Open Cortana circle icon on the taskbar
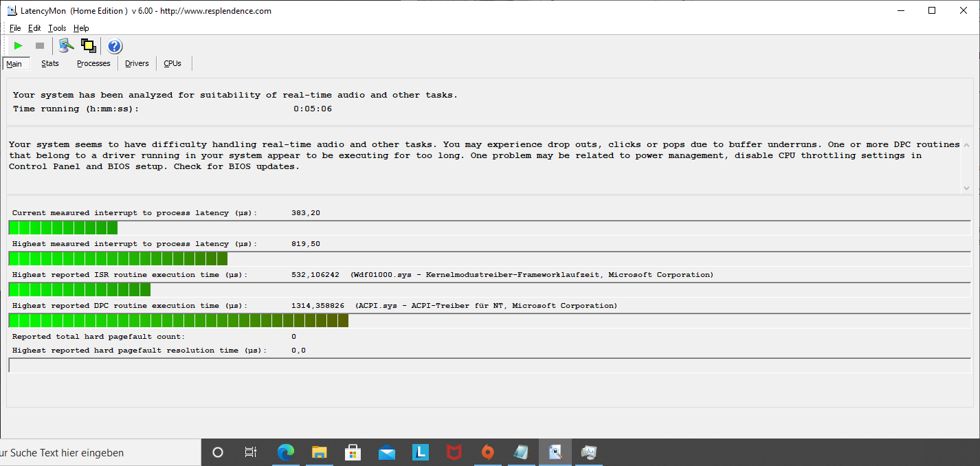 218,452
